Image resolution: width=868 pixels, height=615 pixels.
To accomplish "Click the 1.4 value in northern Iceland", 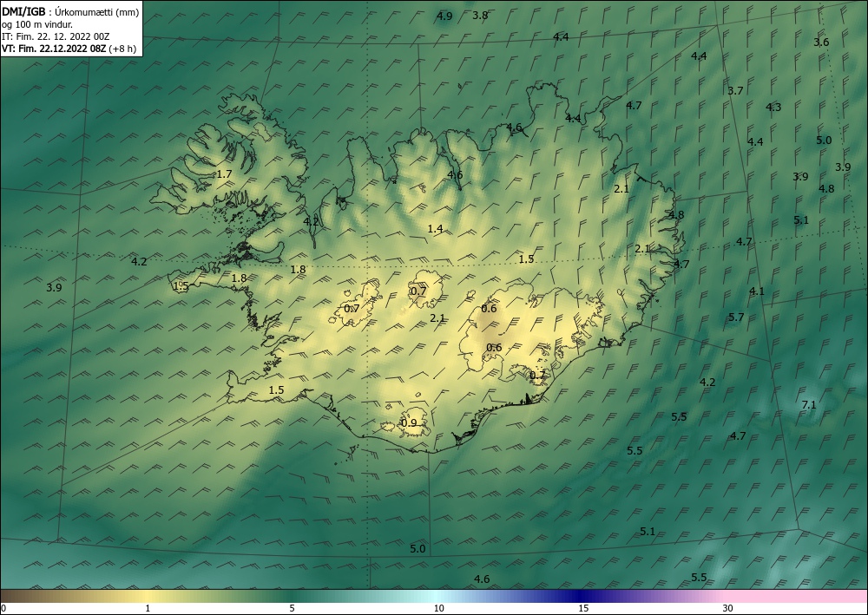I will tap(435, 228).
